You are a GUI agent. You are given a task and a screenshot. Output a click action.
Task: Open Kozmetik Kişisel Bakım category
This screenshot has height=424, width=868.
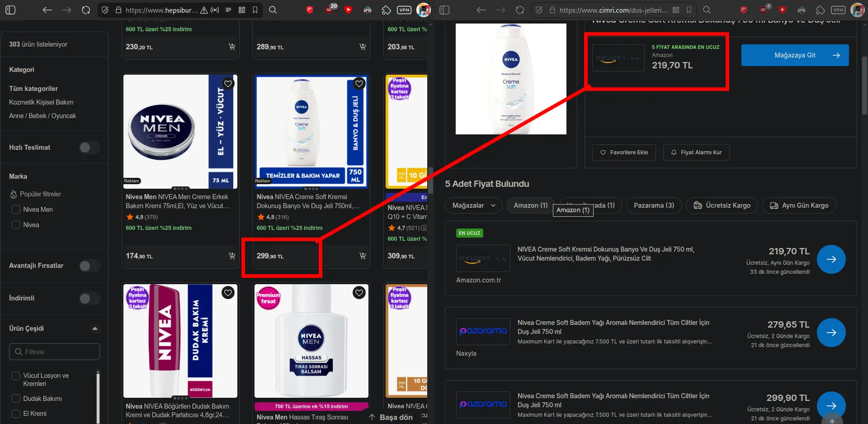click(41, 102)
